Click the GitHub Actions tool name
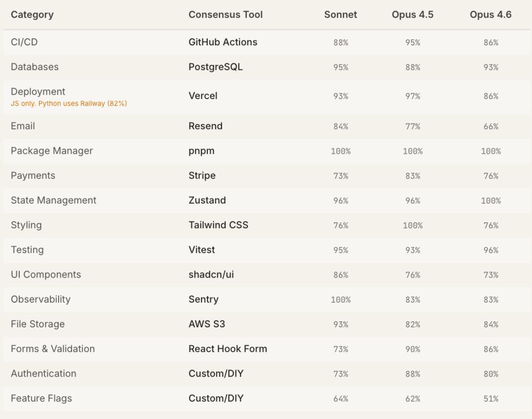532x419 pixels. pyautogui.click(x=223, y=42)
